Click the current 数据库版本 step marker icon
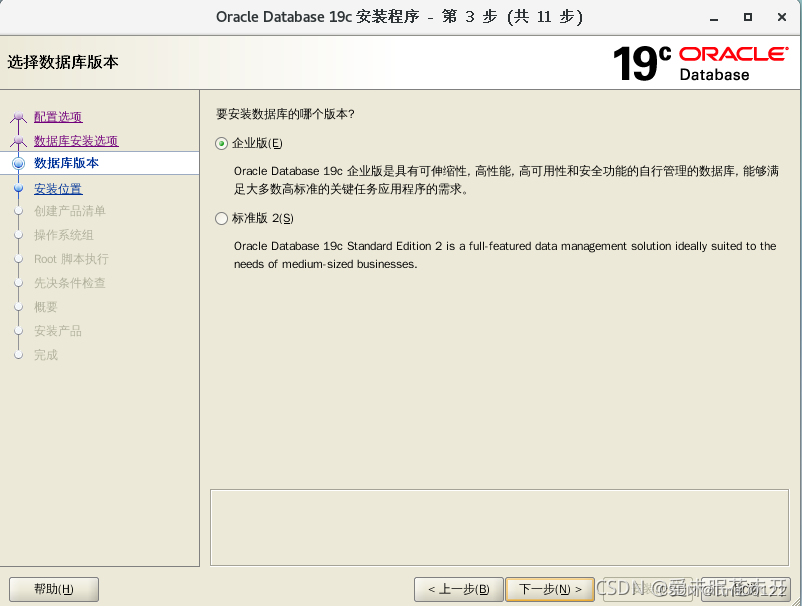Screen dimensions: 802x606 (x=18, y=163)
